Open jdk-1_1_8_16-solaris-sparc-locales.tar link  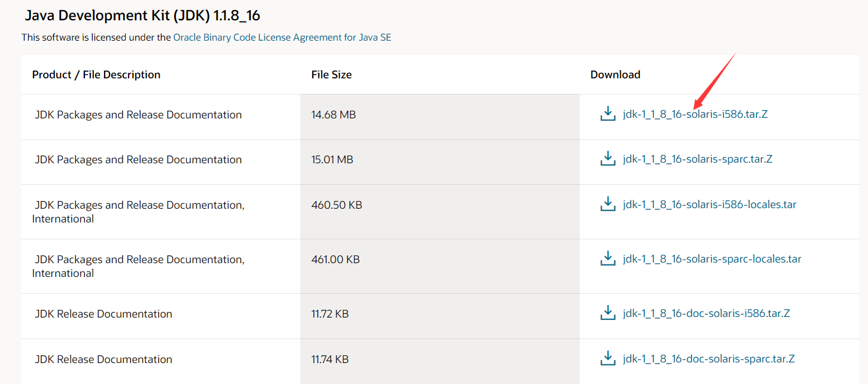point(712,259)
